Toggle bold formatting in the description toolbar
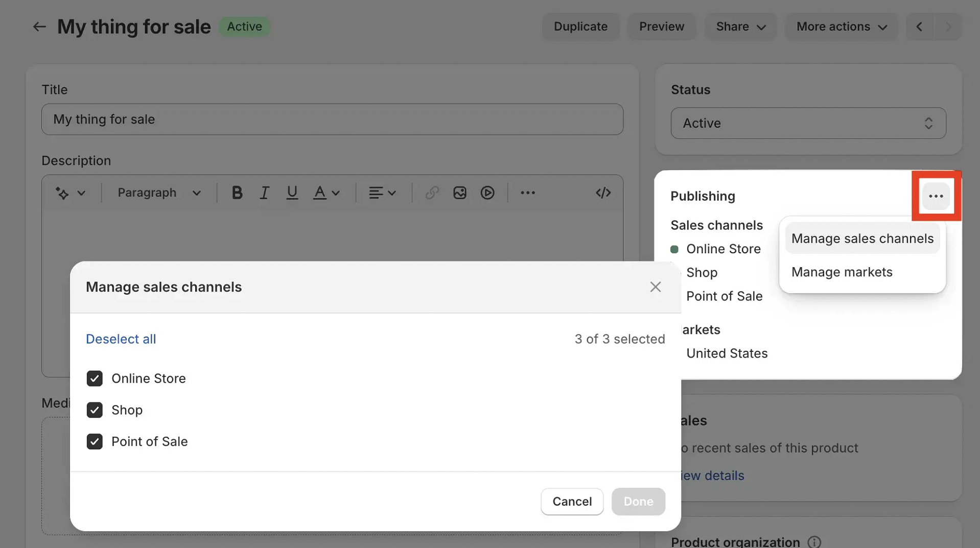 237,193
